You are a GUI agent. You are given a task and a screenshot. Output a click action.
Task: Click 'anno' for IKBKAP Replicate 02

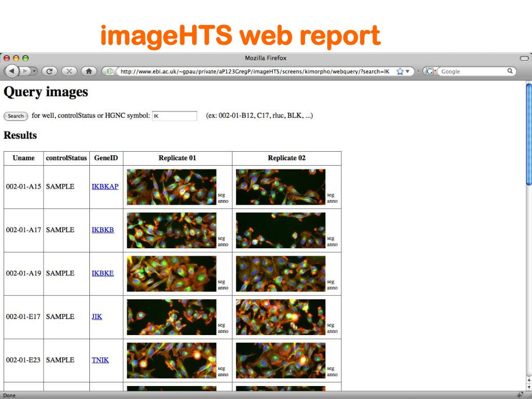click(332, 201)
